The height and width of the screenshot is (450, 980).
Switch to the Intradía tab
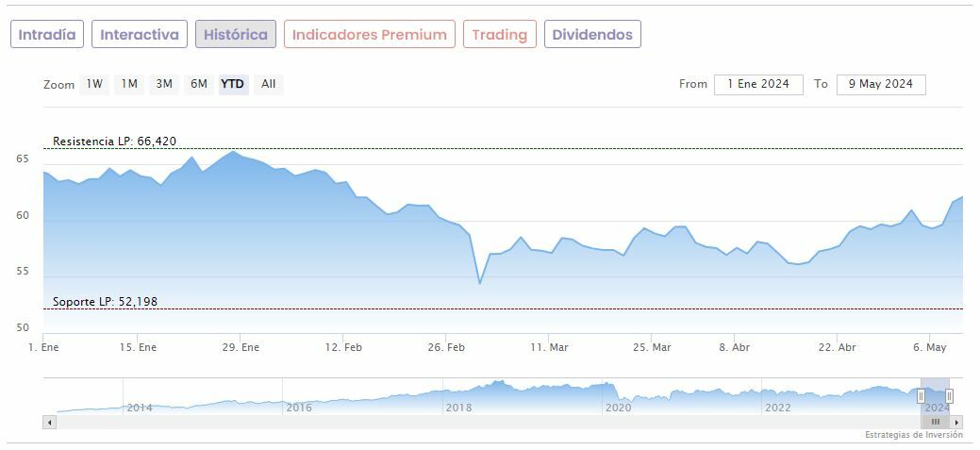point(47,35)
